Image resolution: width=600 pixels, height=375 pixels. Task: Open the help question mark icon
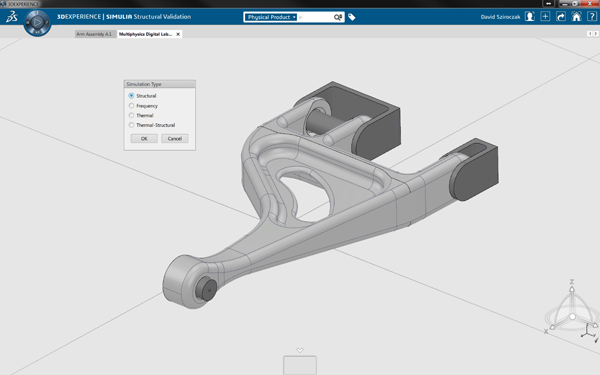point(592,17)
